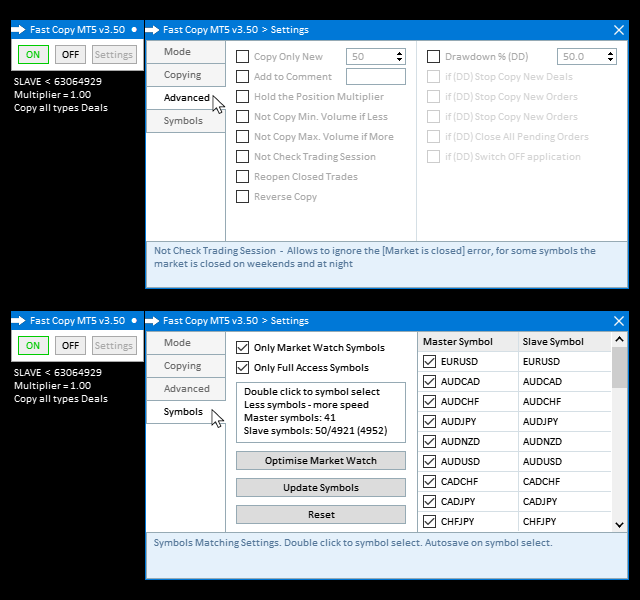The width and height of the screenshot is (640, 600).
Task: Click the status dot in the top small panel
Action: coord(134,30)
